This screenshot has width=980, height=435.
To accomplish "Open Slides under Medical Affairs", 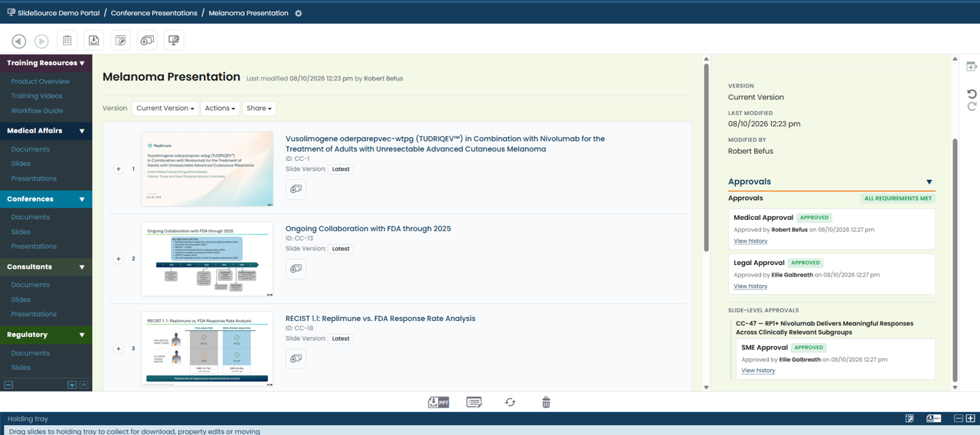I will click(x=21, y=164).
